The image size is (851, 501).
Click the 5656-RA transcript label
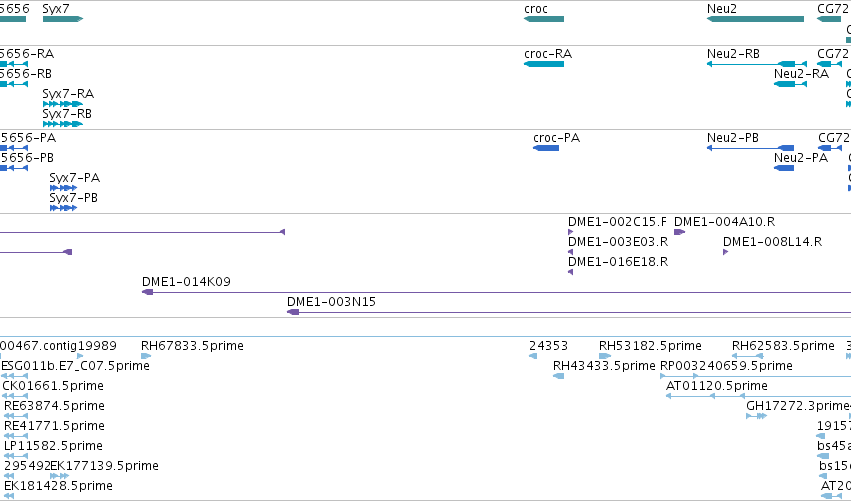pyautogui.click(x=27, y=54)
